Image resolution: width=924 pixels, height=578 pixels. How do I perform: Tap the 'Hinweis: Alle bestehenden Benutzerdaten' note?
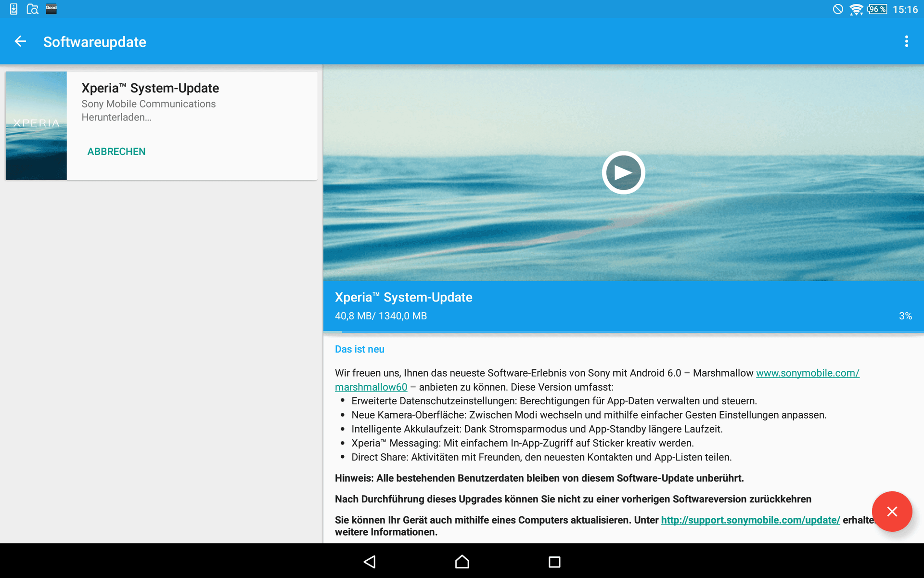pyautogui.click(x=539, y=478)
